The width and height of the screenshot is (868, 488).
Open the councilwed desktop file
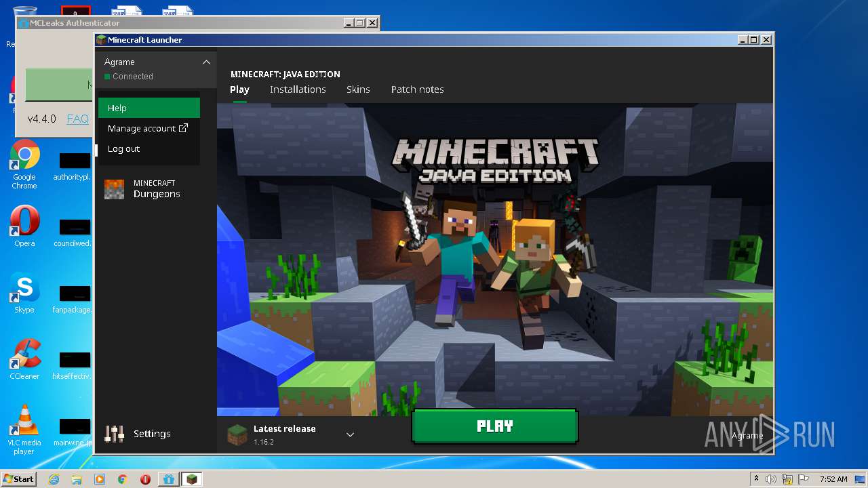click(x=73, y=233)
